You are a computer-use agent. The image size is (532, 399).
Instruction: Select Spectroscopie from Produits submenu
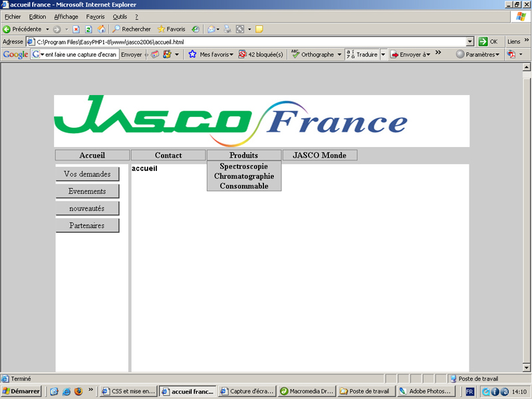point(244,166)
